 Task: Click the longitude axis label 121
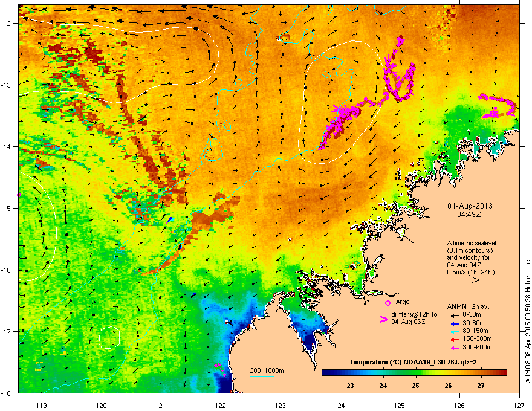coord(161,405)
